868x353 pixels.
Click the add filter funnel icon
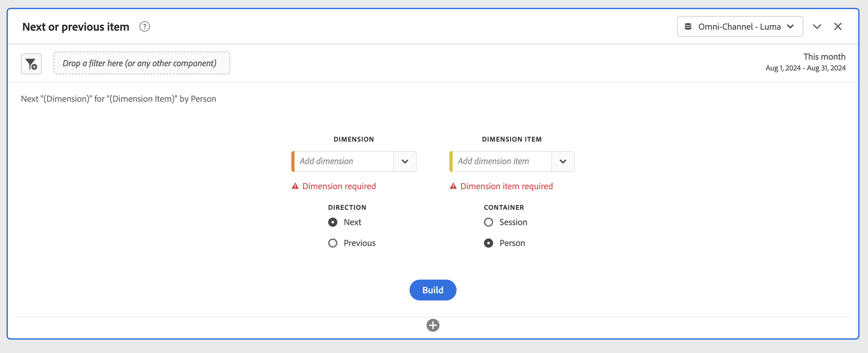coord(31,64)
